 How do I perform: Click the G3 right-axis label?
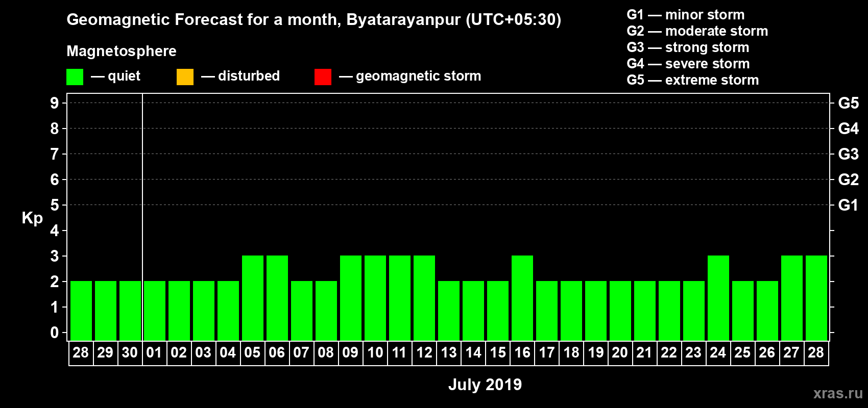(x=849, y=154)
